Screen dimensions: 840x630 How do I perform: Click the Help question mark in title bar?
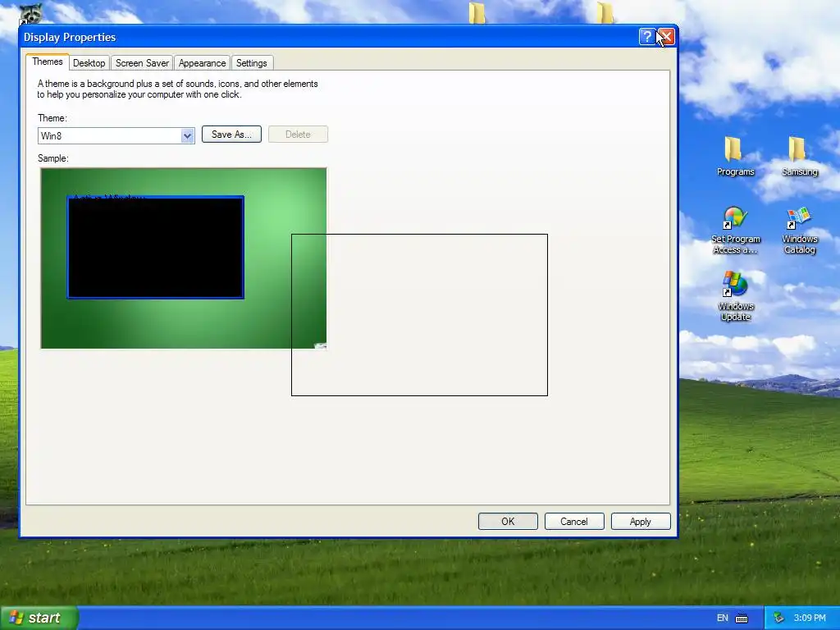(x=647, y=37)
